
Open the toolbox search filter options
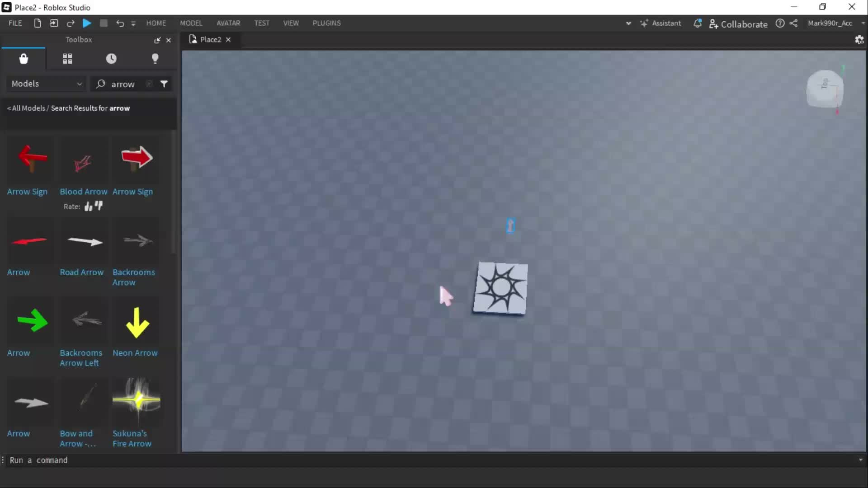[x=164, y=84]
